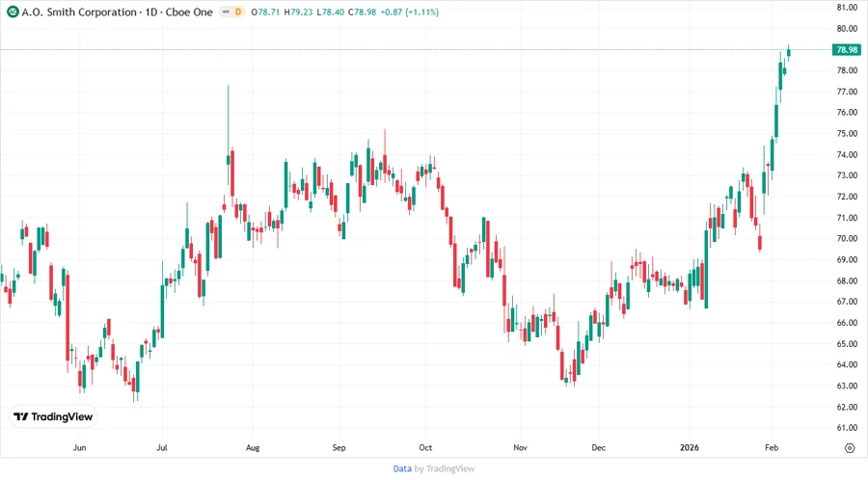Image resolution: width=868 pixels, height=480 pixels.
Task: Click the 77.00 price axis label
Action: (x=847, y=92)
